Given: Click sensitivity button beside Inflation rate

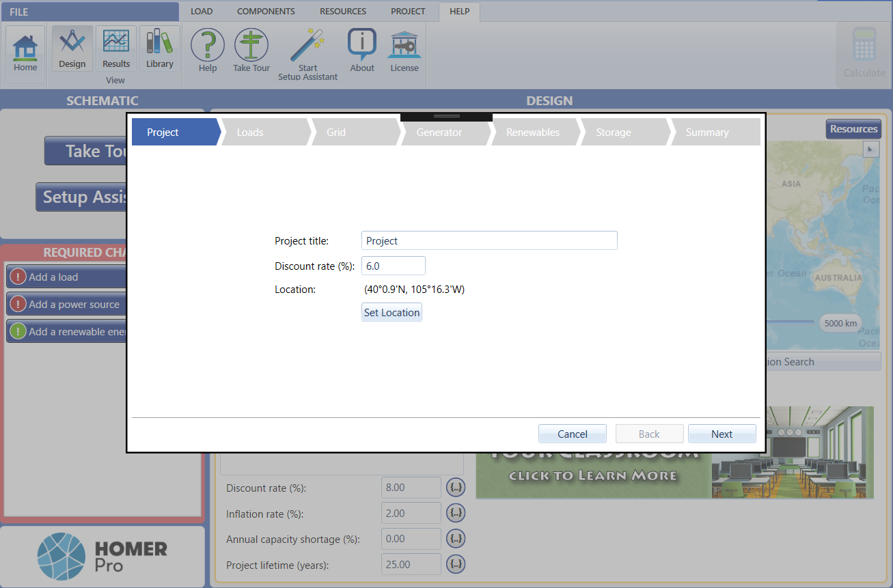Looking at the screenshot, I should click(x=456, y=513).
